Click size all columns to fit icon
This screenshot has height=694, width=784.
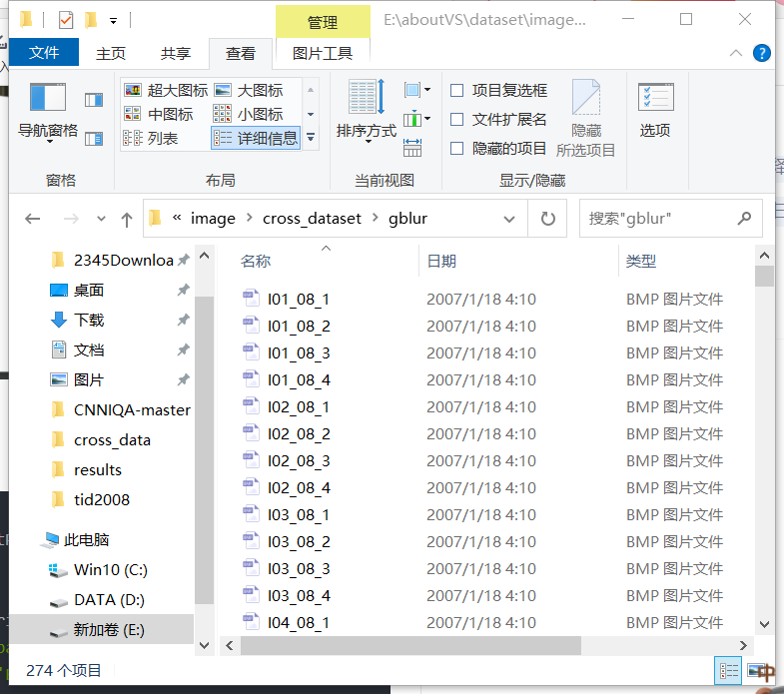[412, 148]
